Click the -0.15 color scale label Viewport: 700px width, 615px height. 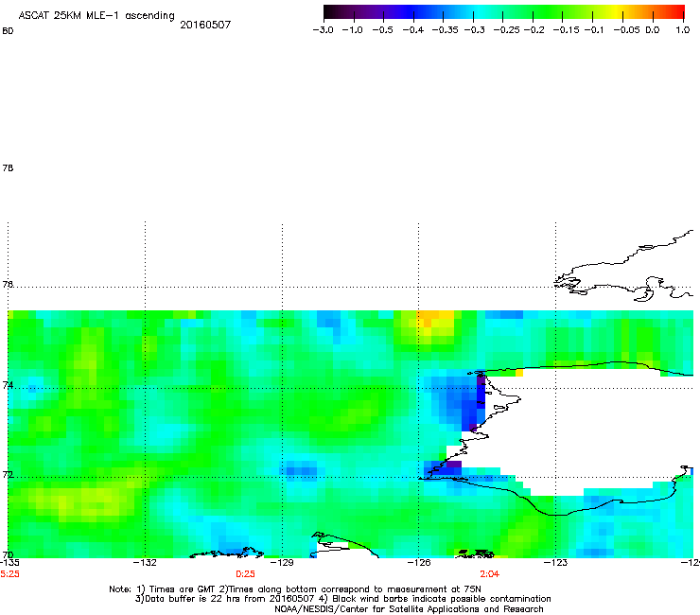tap(566, 30)
